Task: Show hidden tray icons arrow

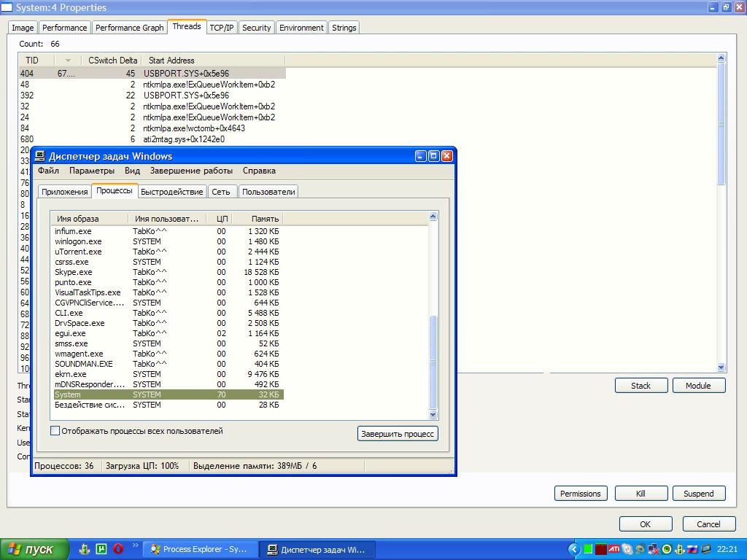Action: coord(574,550)
